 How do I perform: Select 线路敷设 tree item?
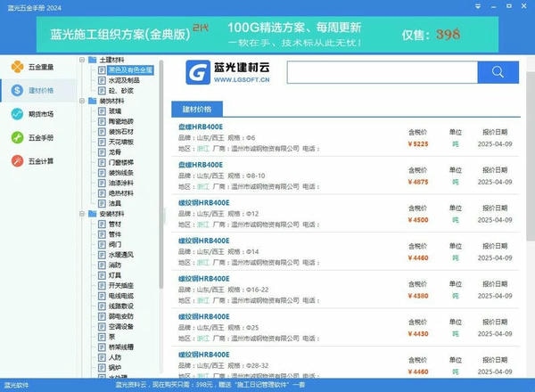click(x=121, y=306)
